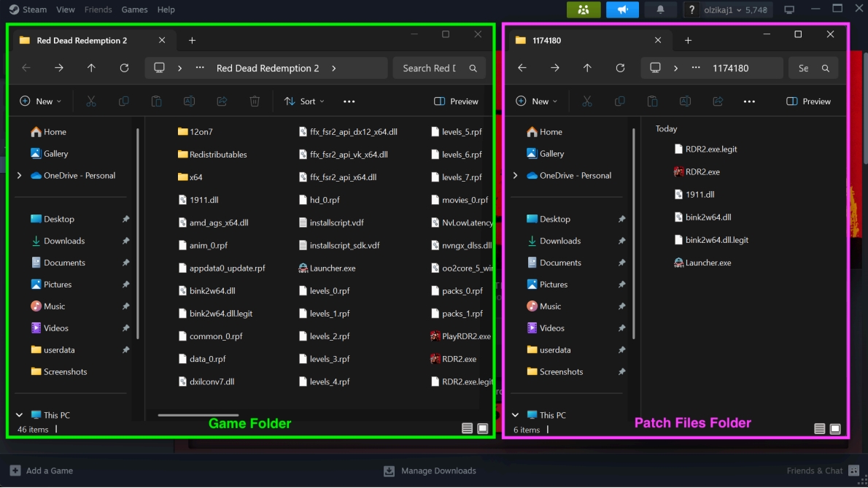Viewport: 868px width, 488px height.
Task: Open See more options in 1174180 toolbar
Action: coord(749,101)
